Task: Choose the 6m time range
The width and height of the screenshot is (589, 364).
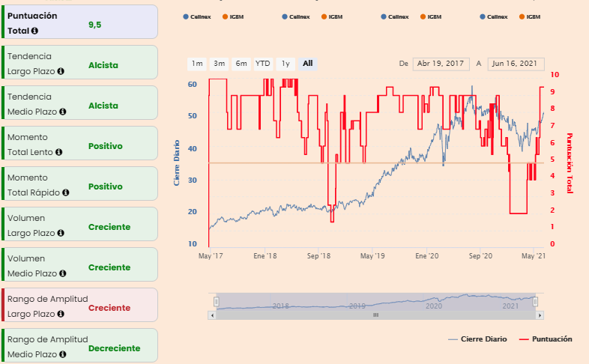Action: click(x=241, y=64)
